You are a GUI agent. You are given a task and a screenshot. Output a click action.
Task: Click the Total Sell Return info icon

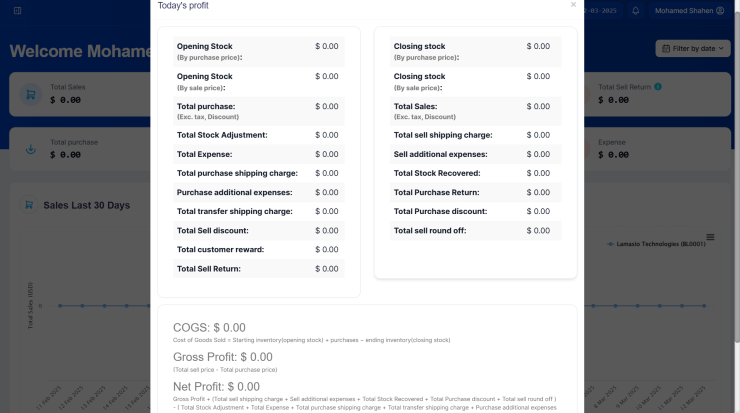[x=658, y=87]
